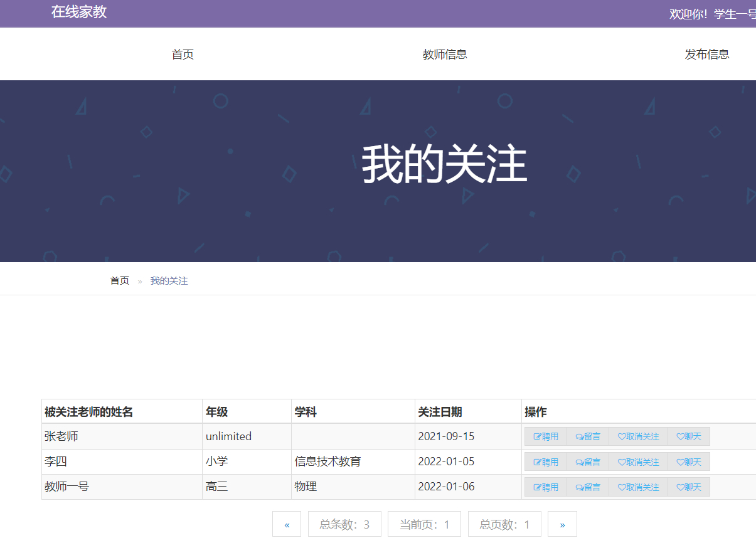Click the previous page « arrow
The width and height of the screenshot is (756, 543).
click(287, 524)
